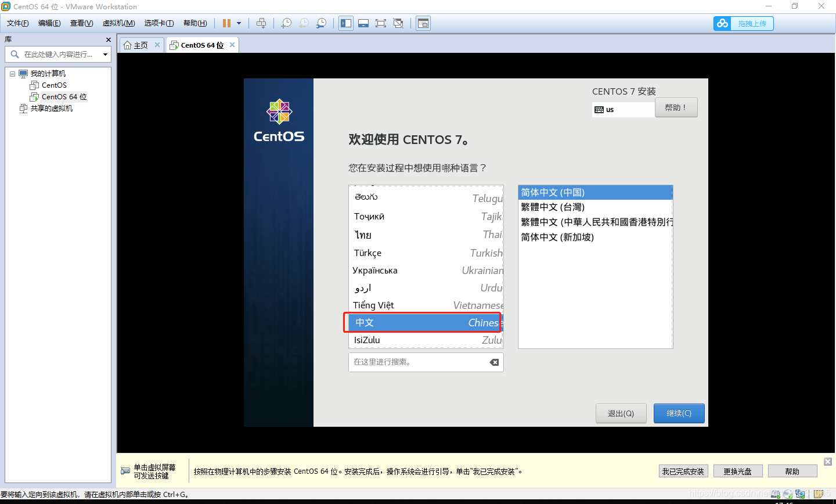The image size is (836, 504).
Task: Toggle console view icon
Action: pos(423,23)
